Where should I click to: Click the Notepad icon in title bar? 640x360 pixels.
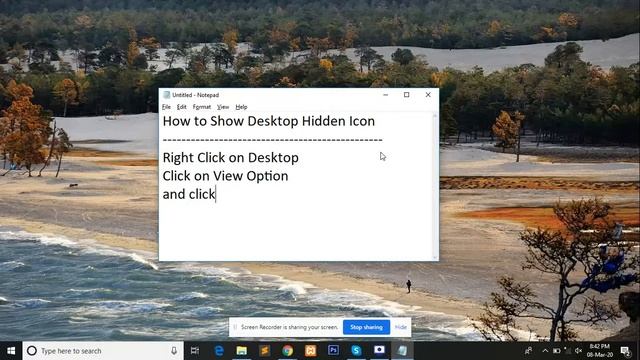tap(167, 95)
